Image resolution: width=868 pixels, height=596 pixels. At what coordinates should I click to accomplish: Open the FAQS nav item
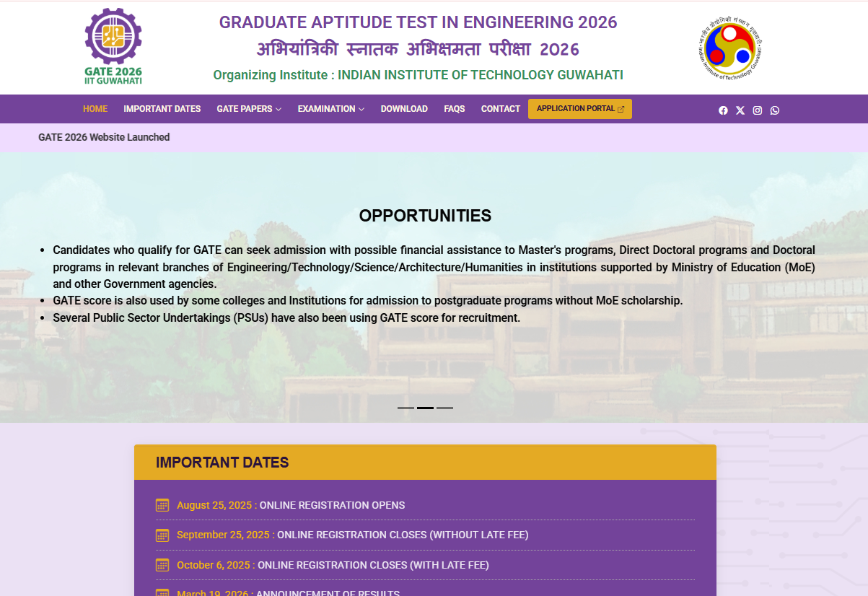[455, 109]
